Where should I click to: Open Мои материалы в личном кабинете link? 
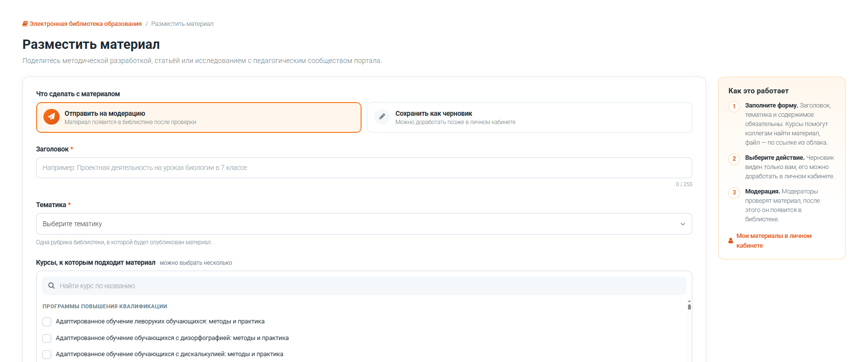[774, 241]
